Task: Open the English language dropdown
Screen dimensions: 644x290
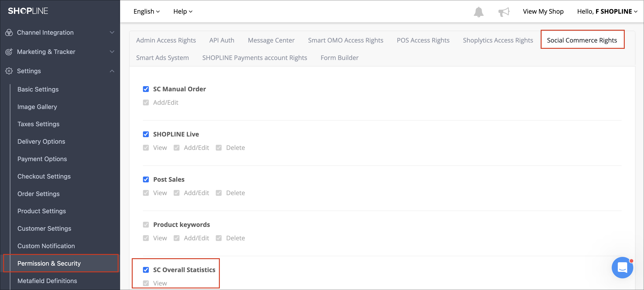Action: pos(147,11)
